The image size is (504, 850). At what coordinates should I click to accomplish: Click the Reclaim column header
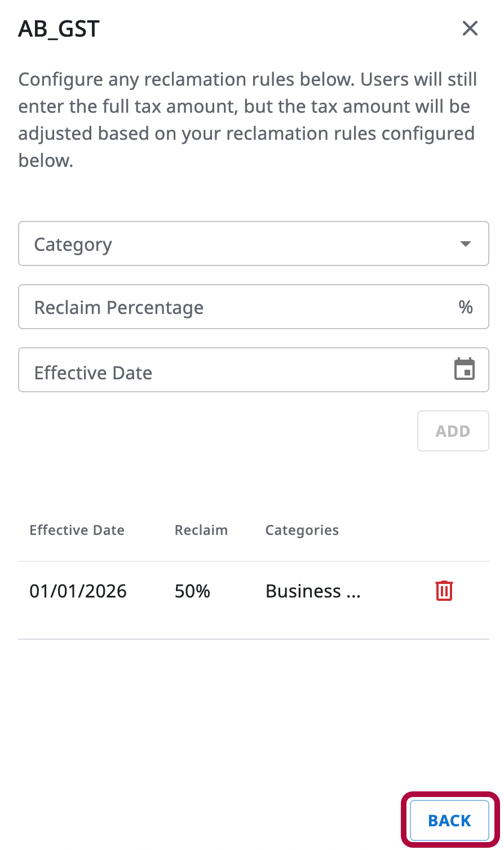pyautogui.click(x=201, y=530)
